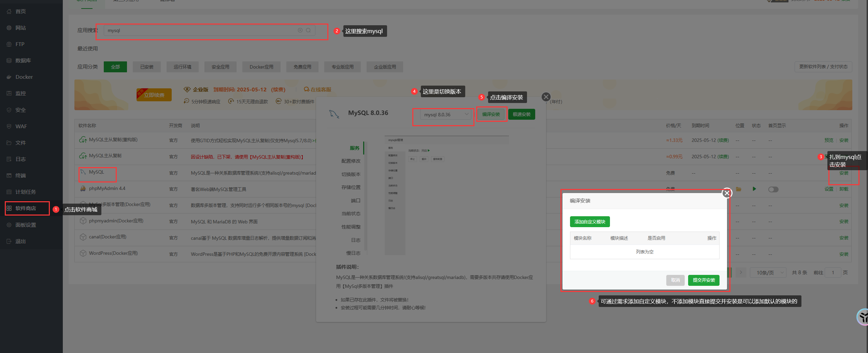This screenshot has width=868, height=353.
Task: Open the 10条/页 page size dropdown
Action: point(768,273)
